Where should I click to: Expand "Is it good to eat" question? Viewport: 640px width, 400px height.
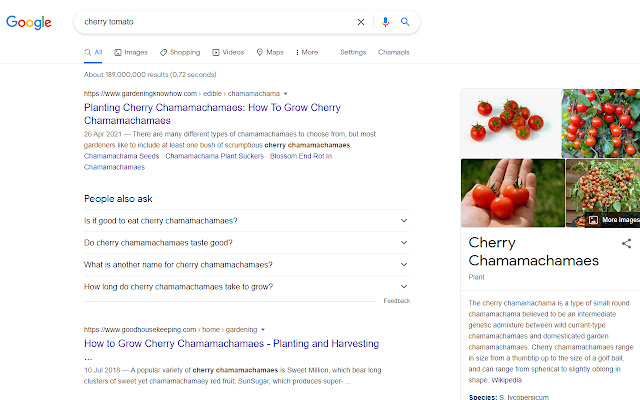click(x=246, y=220)
